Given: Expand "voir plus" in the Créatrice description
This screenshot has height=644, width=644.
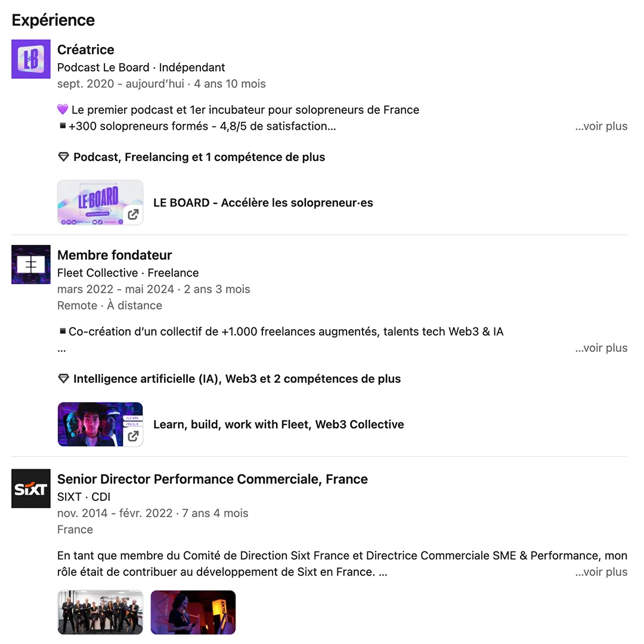Looking at the screenshot, I should pyautogui.click(x=601, y=126).
